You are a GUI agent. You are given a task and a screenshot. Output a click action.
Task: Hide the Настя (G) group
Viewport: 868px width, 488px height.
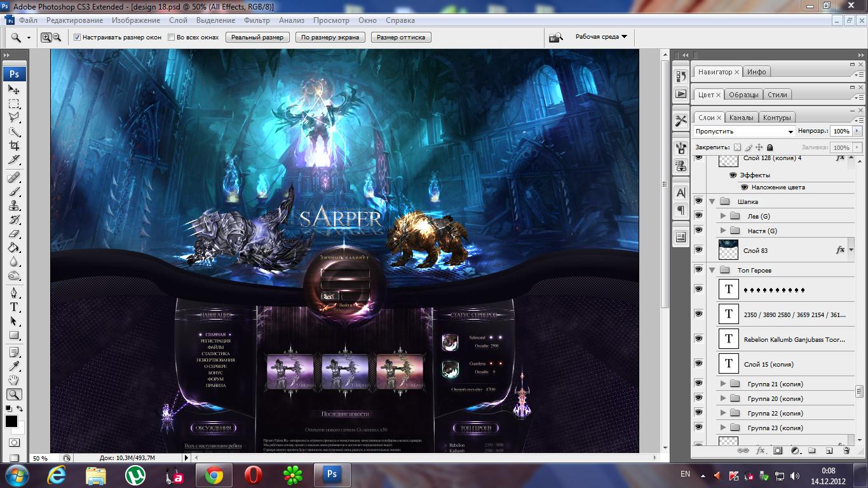click(698, 231)
